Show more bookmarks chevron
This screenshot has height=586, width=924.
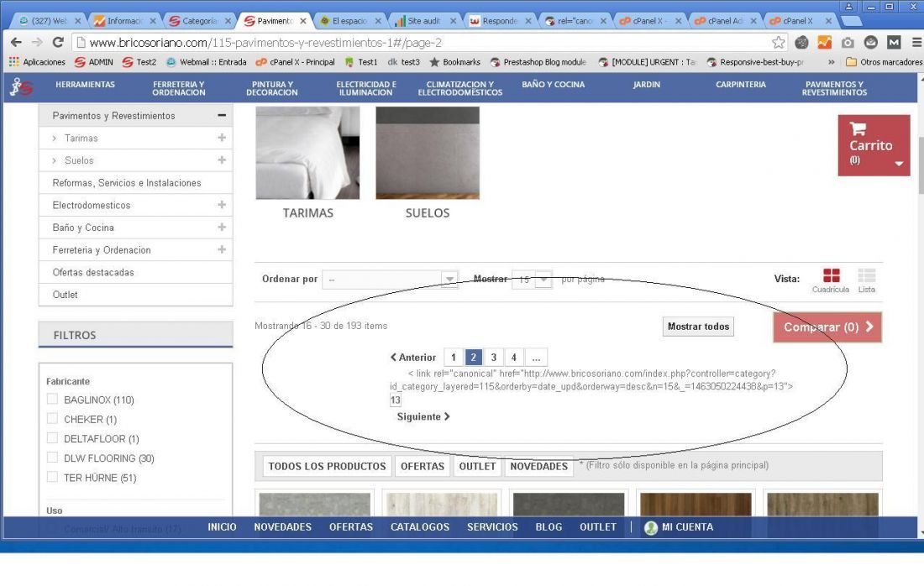[831, 62]
